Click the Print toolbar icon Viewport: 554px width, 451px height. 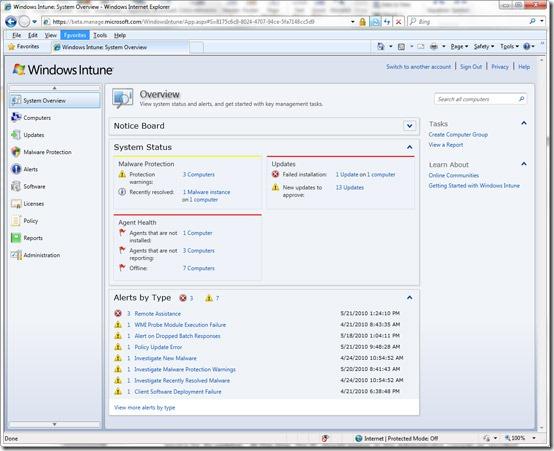434,46
